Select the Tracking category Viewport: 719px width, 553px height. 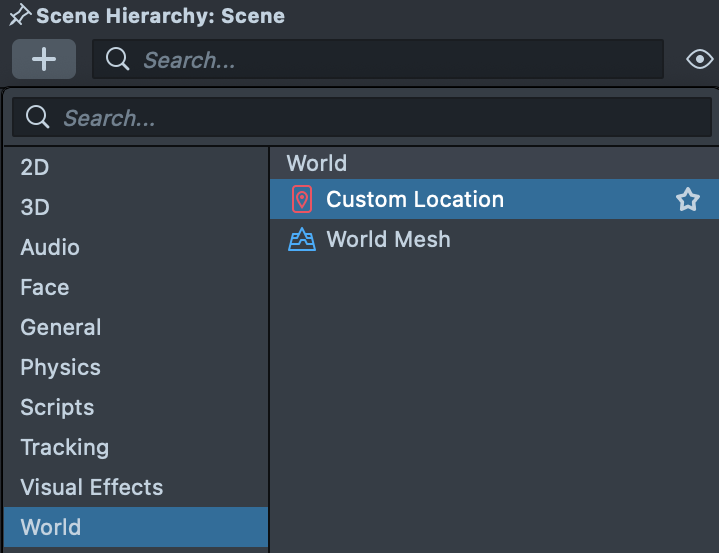pos(65,447)
